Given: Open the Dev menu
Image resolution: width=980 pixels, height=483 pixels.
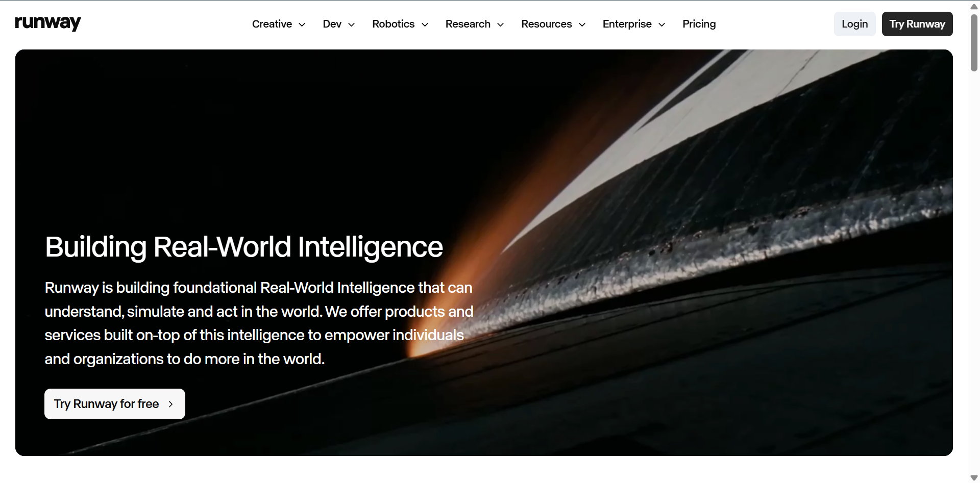Looking at the screenshot, I should pyautogui.click(x=338, y=24).
